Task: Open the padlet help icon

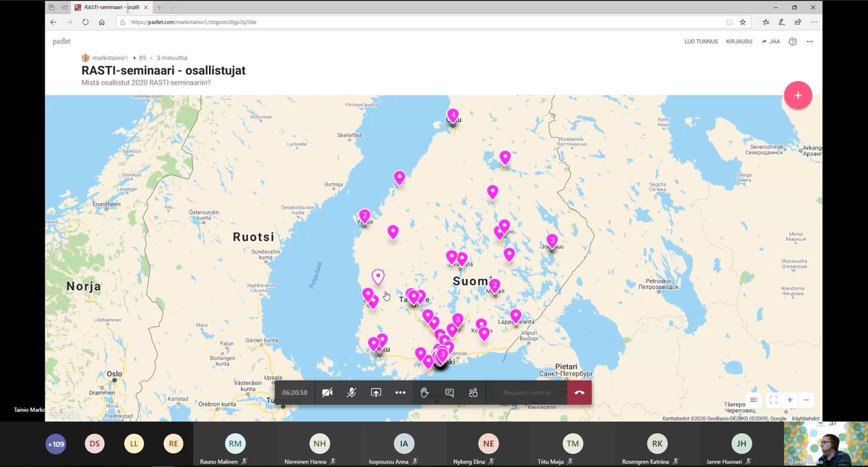Action: click(793, 41)
